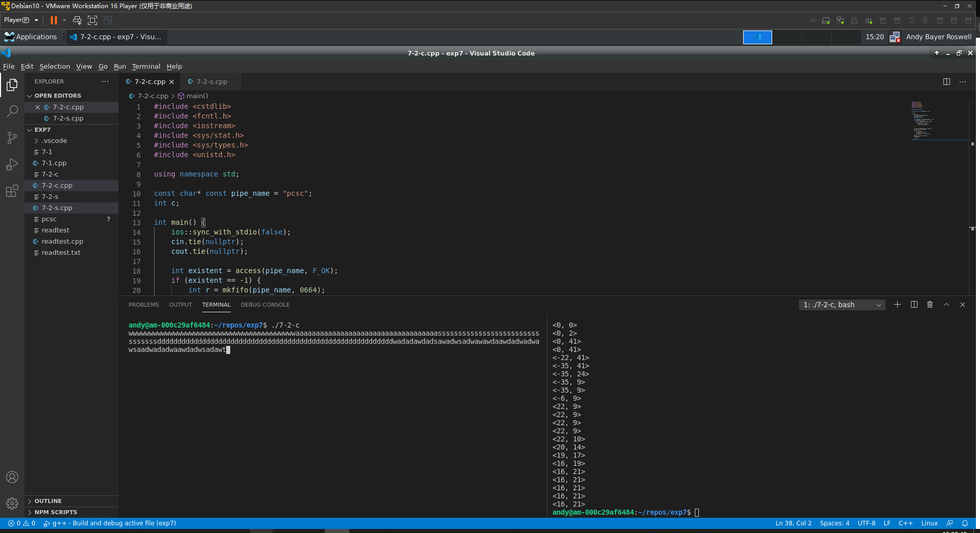Open the Explorer view in activity bar
The width and height of the screenshot is (980, 533).
12,84
